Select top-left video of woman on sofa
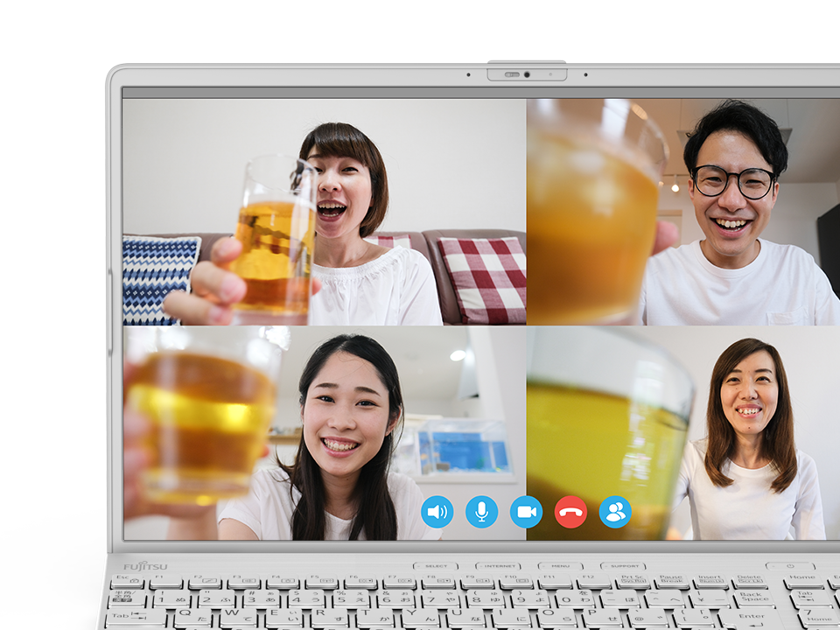The height and width of the screenshot is (630, 840). [324, 212]
